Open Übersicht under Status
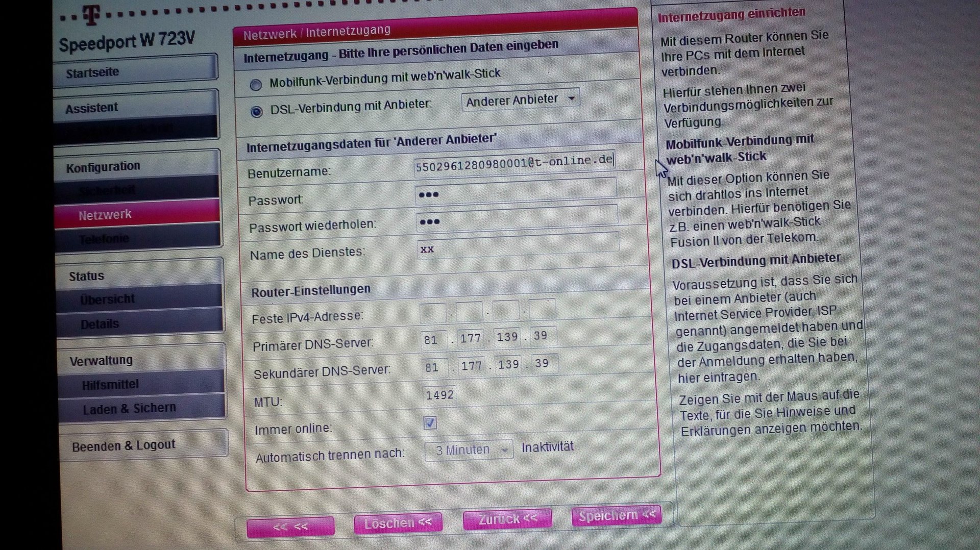Viewport: 980px width, 550px height. tap(140, 297)
